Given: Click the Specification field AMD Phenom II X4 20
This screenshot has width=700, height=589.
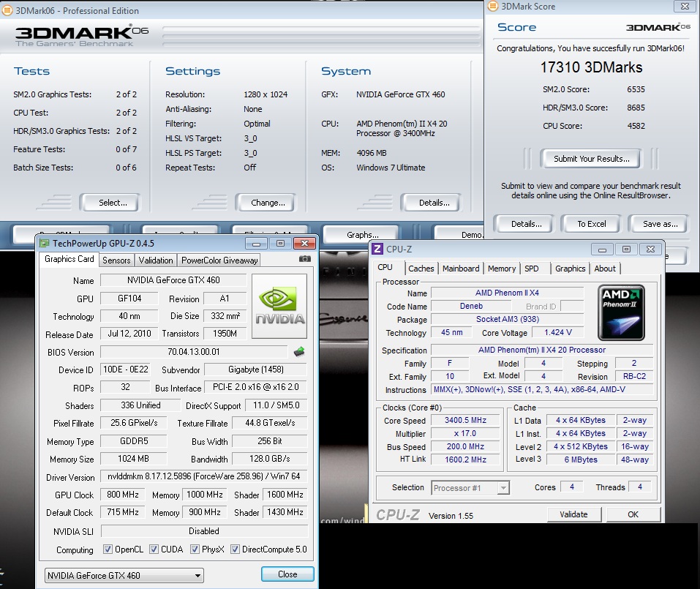Looking at the screenshot, I should (542, 350).
